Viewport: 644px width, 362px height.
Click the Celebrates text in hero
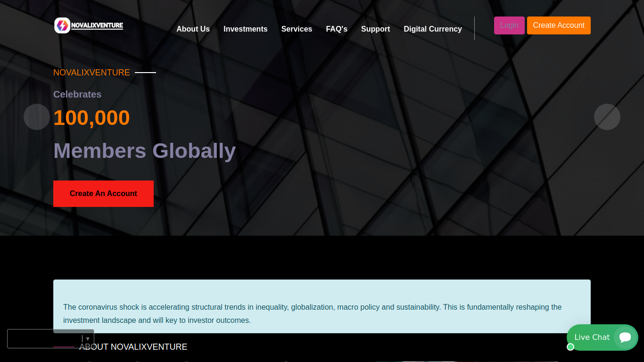click(x=77, y=94)
